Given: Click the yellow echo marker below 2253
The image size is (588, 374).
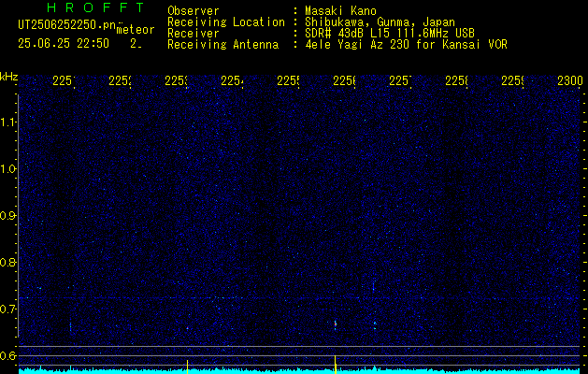Looking at the screenshot, I should (x=187, y=367).
